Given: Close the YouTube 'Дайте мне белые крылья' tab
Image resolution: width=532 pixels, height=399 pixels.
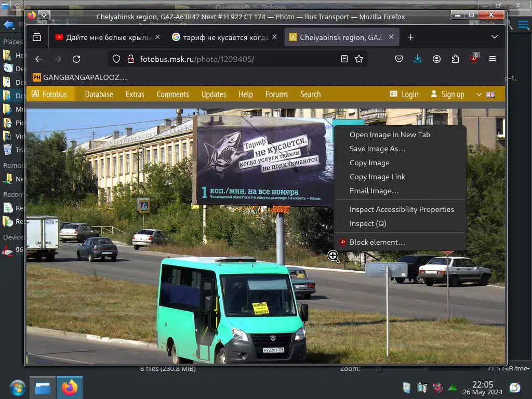Looking at the screenshot, I should pos(157,37).
